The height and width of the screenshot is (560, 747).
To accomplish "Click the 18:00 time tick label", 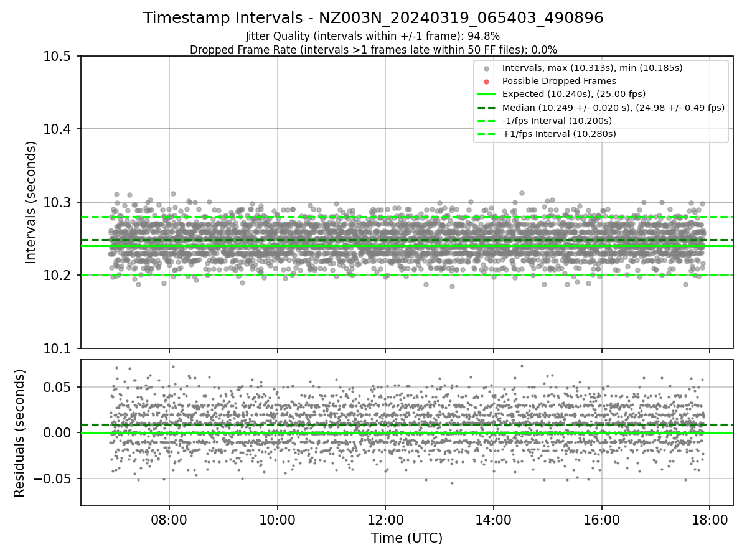I will 710,519.
